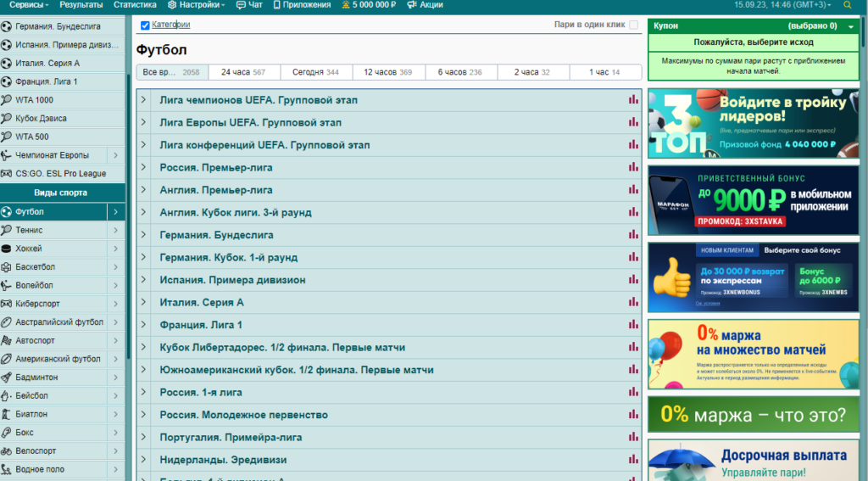Expand Лига конференций UEFA. Групповой этап
The image size is (868, 481).
click(143, 144)
